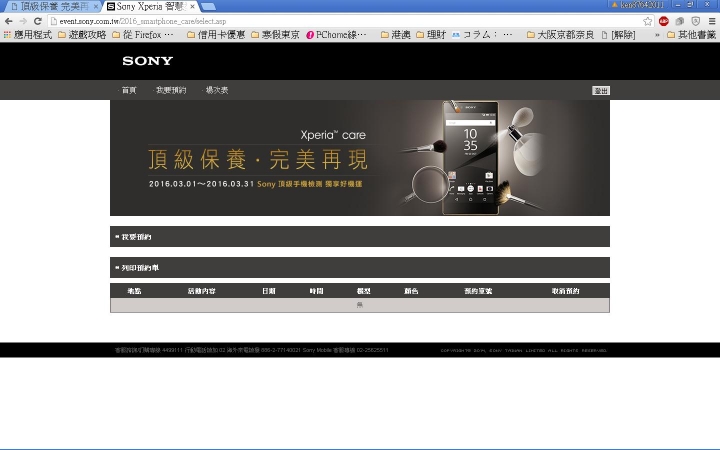Open the 寒假東京 bookmark folder
This screenshot has height=450, width=720.
coord(276,35)
